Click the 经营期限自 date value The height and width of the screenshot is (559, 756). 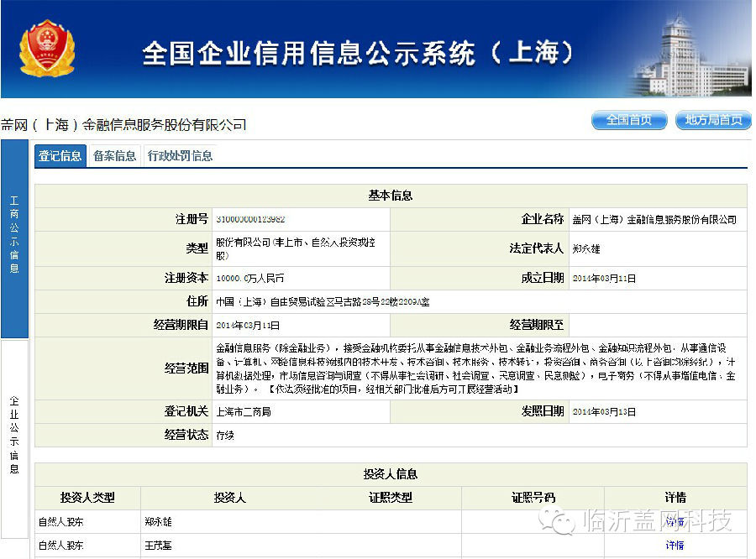(248, 326)
